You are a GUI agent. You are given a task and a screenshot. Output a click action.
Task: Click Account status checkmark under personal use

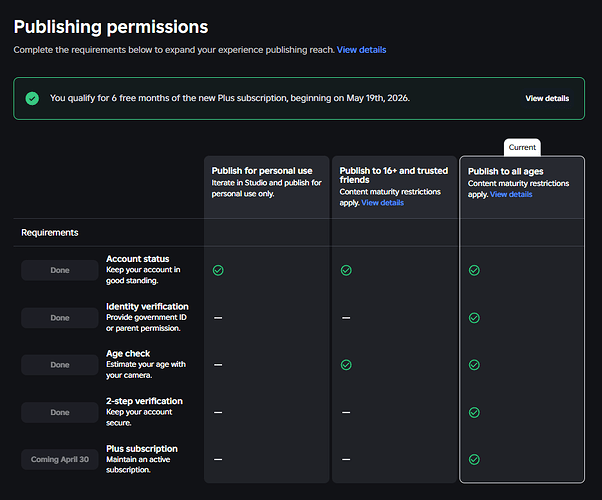[218, 270]
